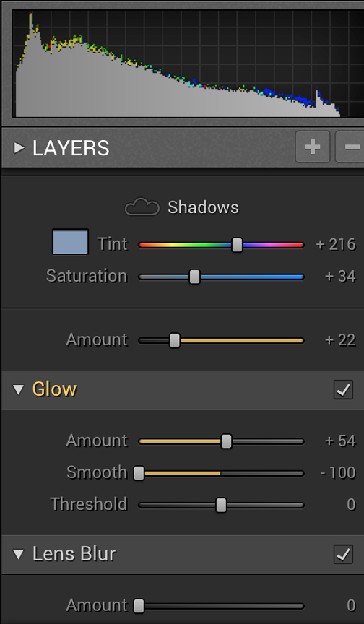Screen dimensions: 364x624
Task: Click the Lens Blur Amount slider handle
Action: pos(139,606)
